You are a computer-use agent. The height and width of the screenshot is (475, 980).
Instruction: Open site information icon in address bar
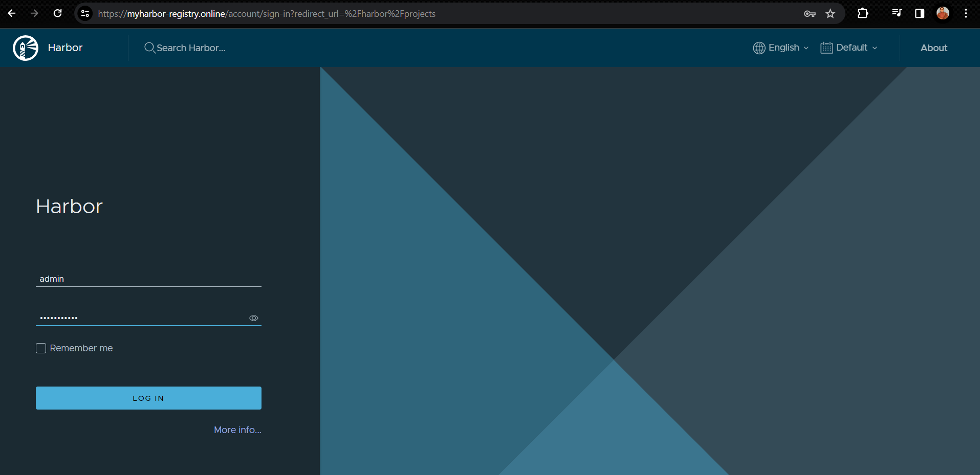(85, 14)
